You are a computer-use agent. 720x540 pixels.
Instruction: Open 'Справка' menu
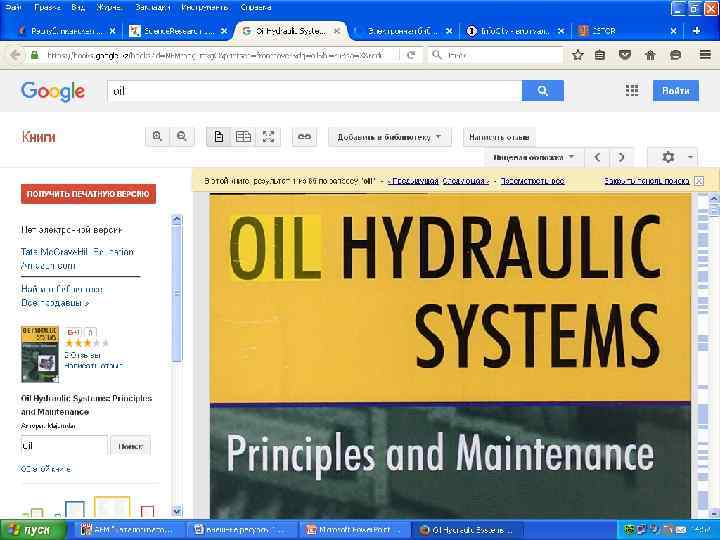(256, 7)
